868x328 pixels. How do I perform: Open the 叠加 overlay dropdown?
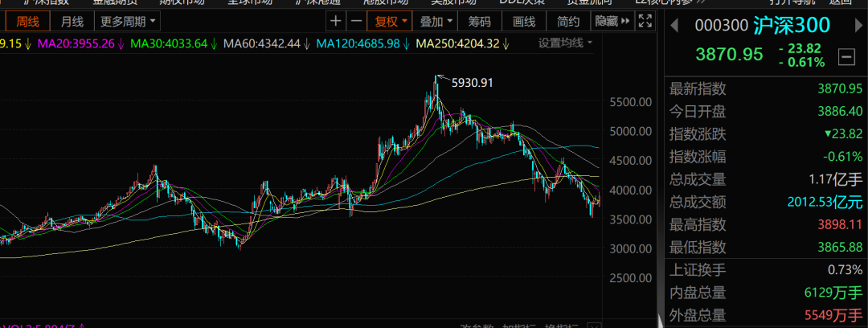click(436, 23)
